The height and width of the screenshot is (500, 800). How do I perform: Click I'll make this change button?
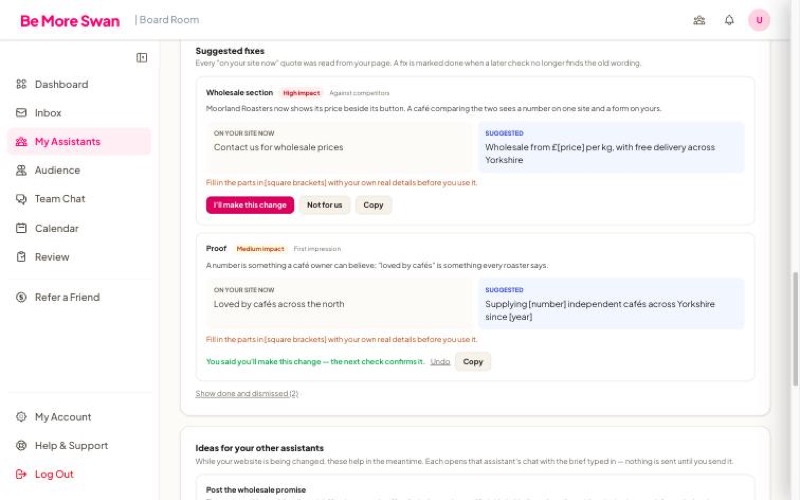[x=250, y=205]
